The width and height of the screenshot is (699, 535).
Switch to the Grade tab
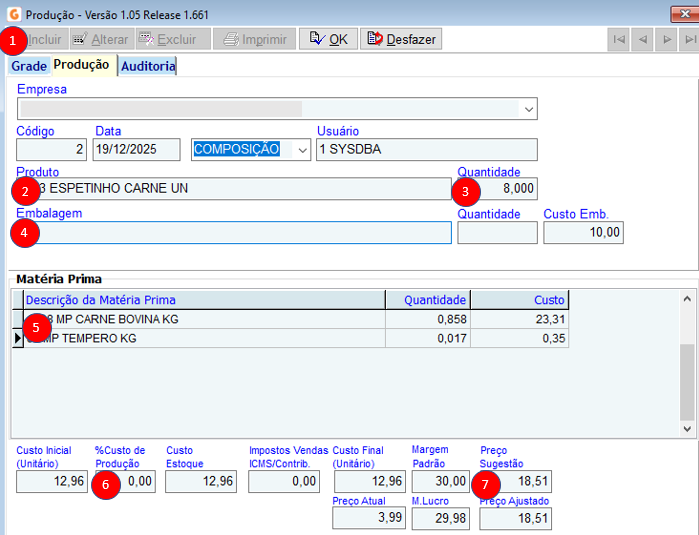(29, 66)
